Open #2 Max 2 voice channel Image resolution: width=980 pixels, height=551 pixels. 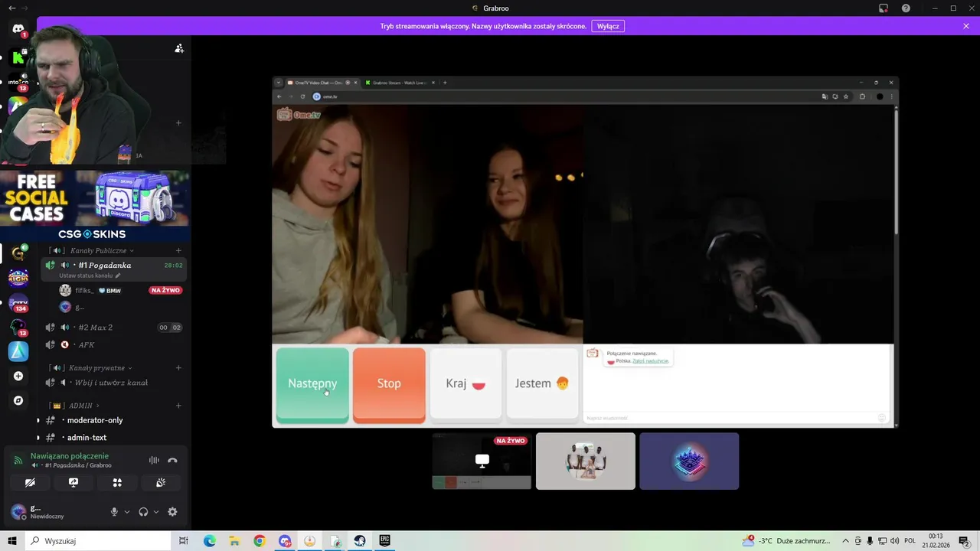115,328
